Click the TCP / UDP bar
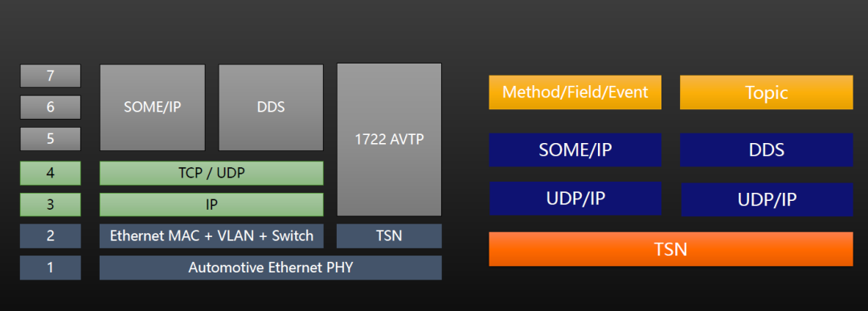The image size is (868, 311). click(211, 174)
